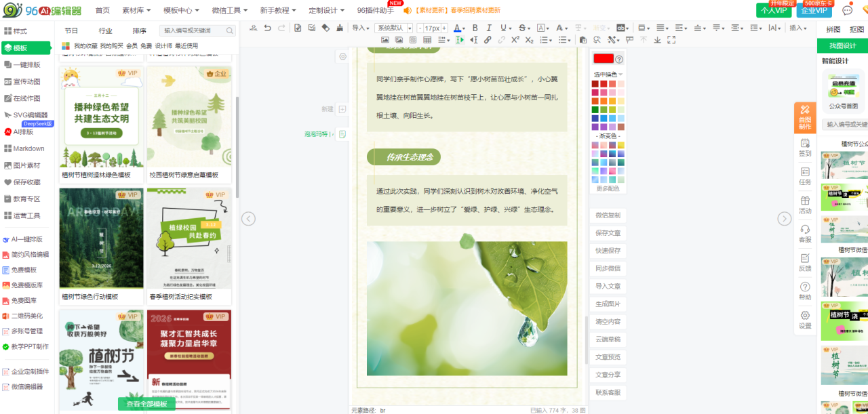Click the 微信复制 button

(x=608, y=215)
